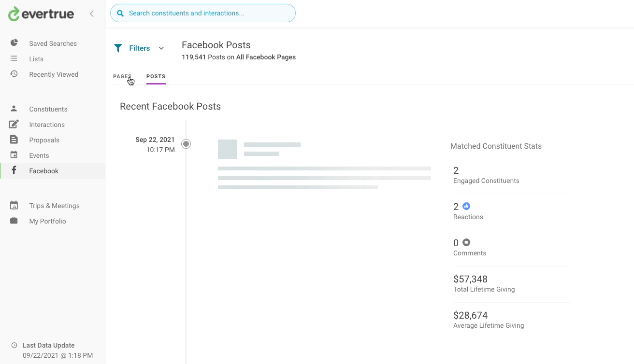The image size is (634, 364).
Task: Click the blue Reactions thumbs-up icon
Action: click(466, 206)
